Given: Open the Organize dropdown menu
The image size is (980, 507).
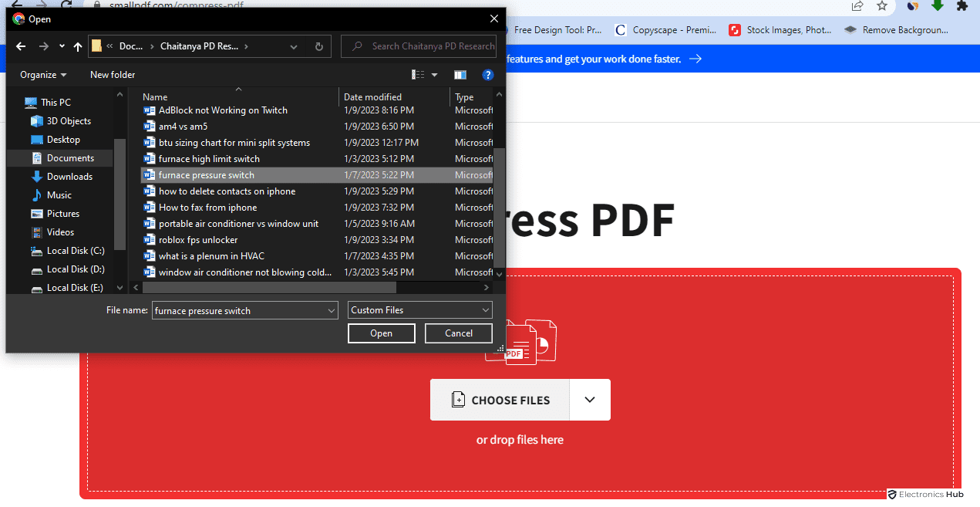Looking at the screenshot, I should tap(43, 75).
